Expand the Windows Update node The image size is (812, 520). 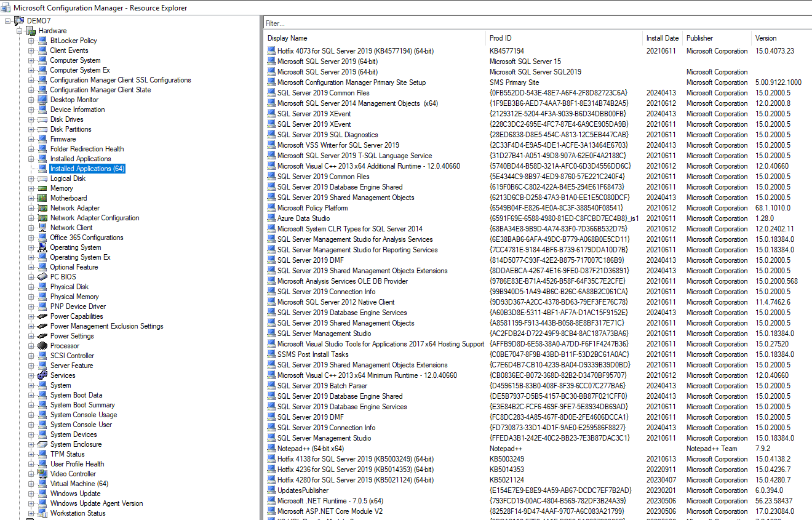click(x=31, y=494)
